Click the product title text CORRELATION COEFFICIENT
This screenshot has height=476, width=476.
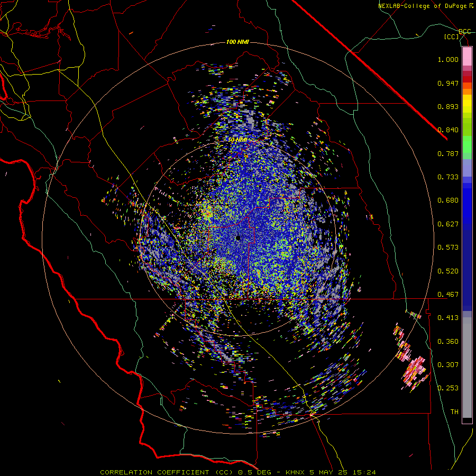click(155, 472)
